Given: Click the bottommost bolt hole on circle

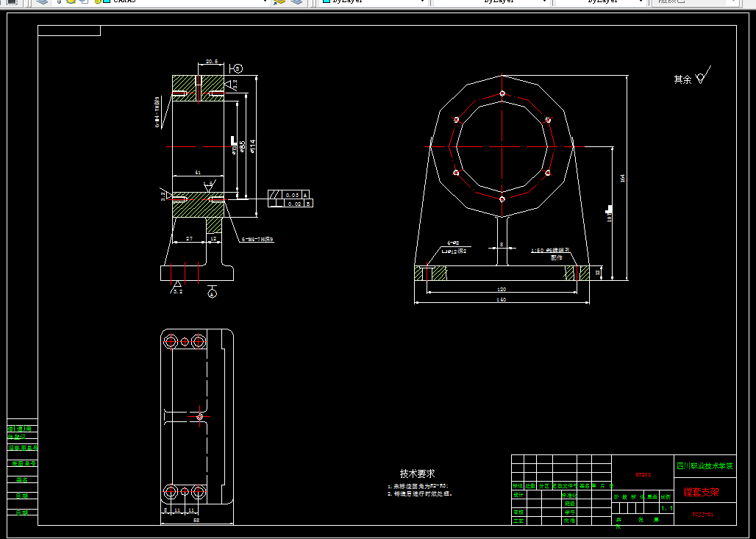Looking at the screenshot, I should coord(502,199).
